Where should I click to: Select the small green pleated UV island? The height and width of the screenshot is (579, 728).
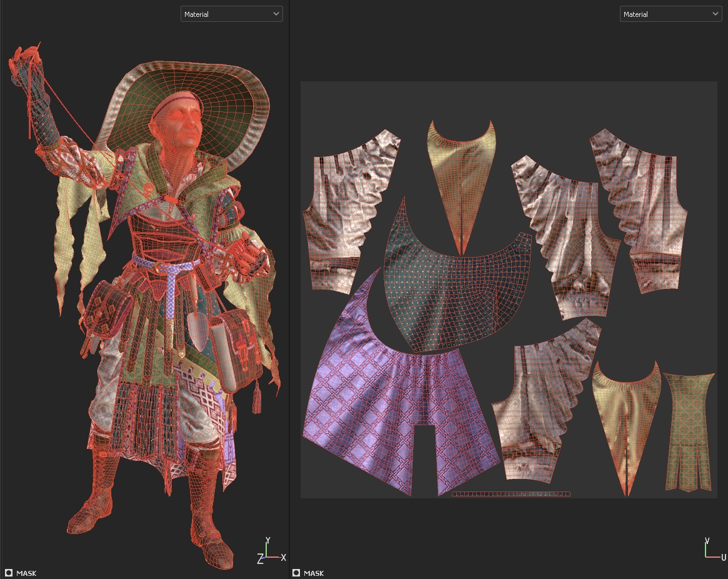[x=687, y=431]
